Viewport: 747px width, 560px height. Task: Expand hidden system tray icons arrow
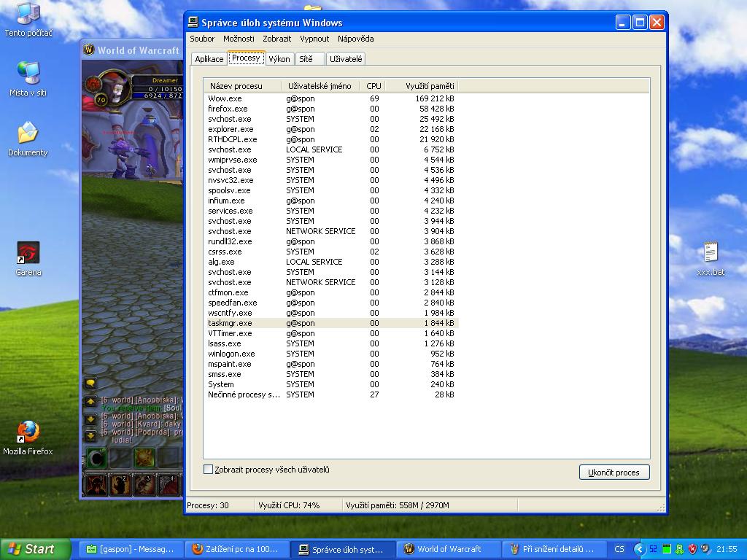coord(639,549)
